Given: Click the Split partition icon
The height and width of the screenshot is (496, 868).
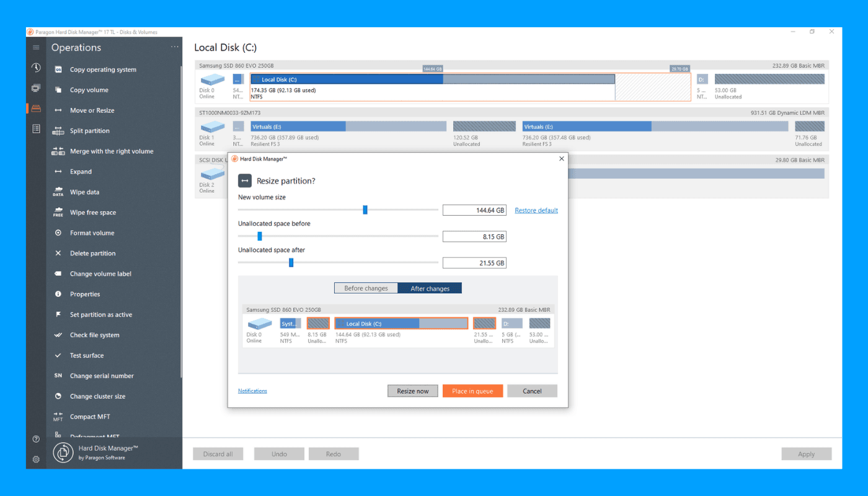Looking at the screenshot, I should click(58, 131).
